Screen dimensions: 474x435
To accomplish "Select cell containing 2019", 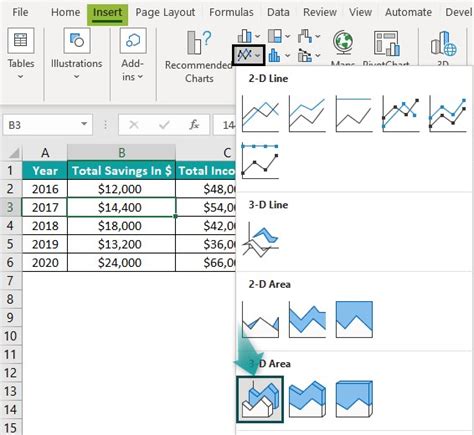I will click(x=45, y=244).
